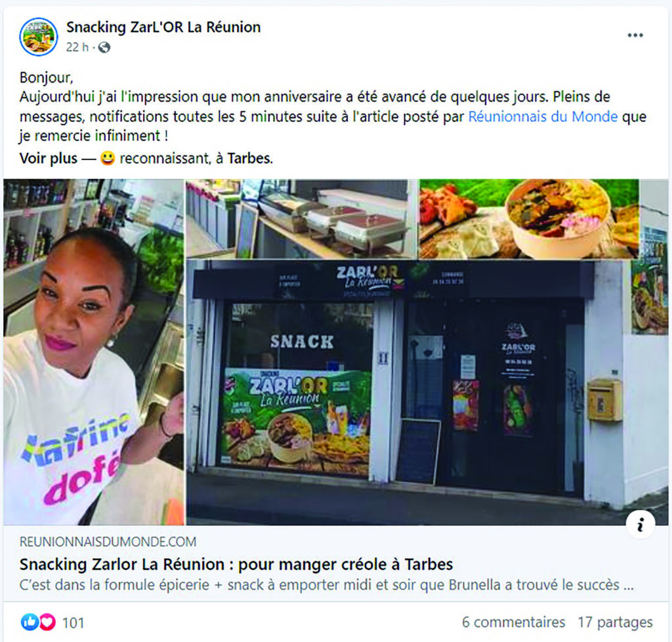Click the 22 h post timestamp

point(77,47)
